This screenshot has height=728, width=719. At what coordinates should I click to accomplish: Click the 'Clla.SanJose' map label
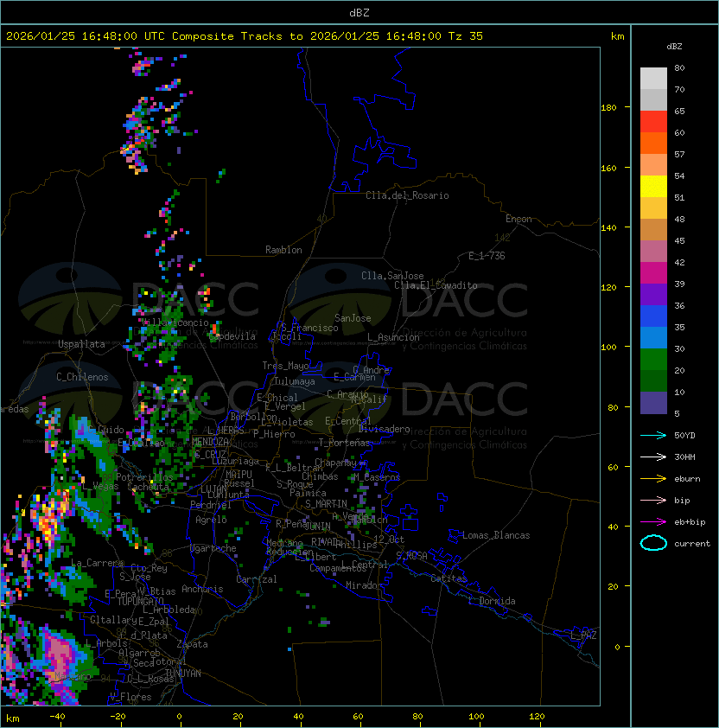[392, 276]
